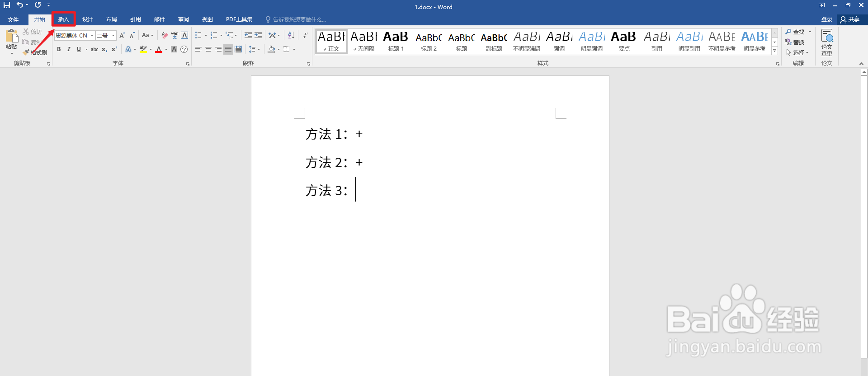Select Center alignment icon
Viewport: 868px width, 376px height.
click(208, 49)
